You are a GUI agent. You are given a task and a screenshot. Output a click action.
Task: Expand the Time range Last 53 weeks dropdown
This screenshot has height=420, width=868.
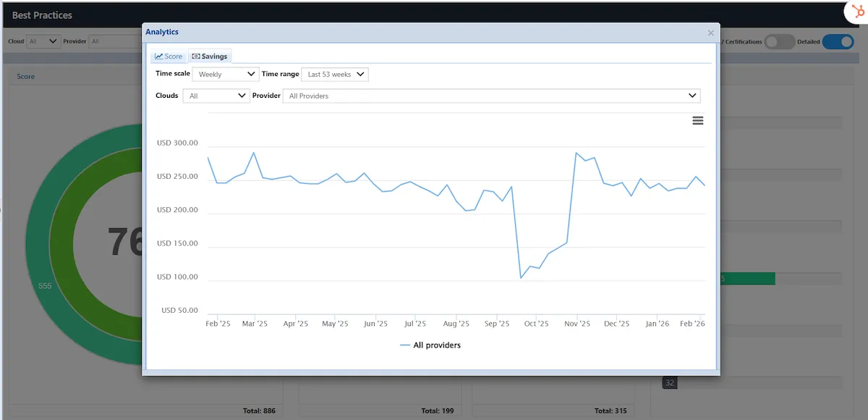pyautogui.click(x=335, y=74)
